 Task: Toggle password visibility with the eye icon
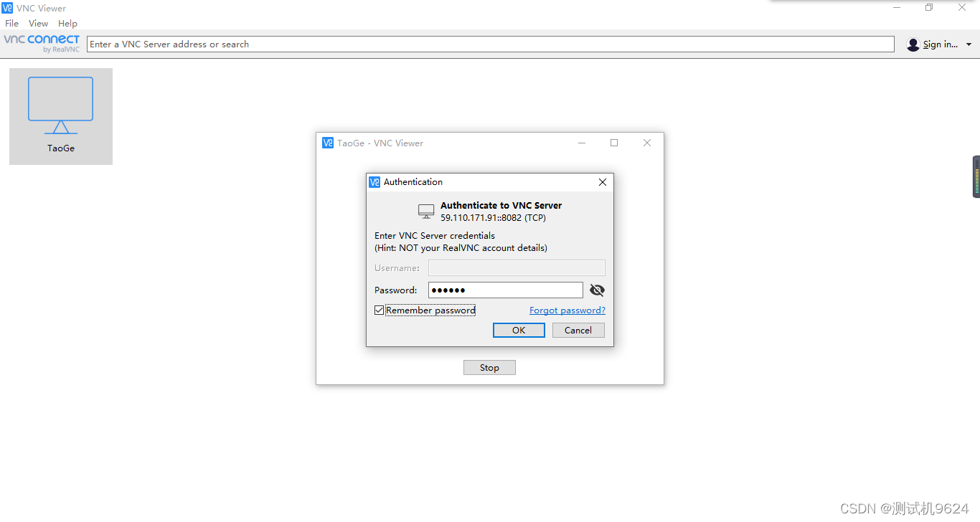[597, 290]
